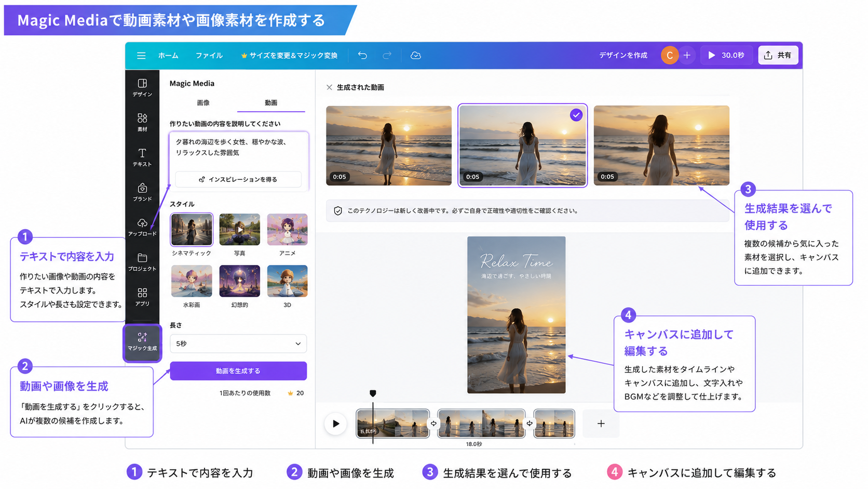Play the timeline preview
This screenshot has width=868, height=489.
coord(336,424)
